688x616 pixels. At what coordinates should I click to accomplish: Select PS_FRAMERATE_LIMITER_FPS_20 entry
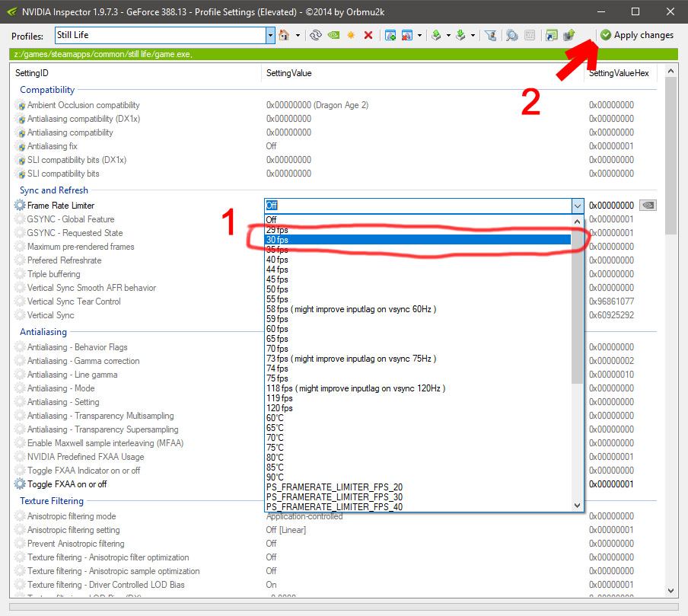pyautogui.click(x=419, y=487)
